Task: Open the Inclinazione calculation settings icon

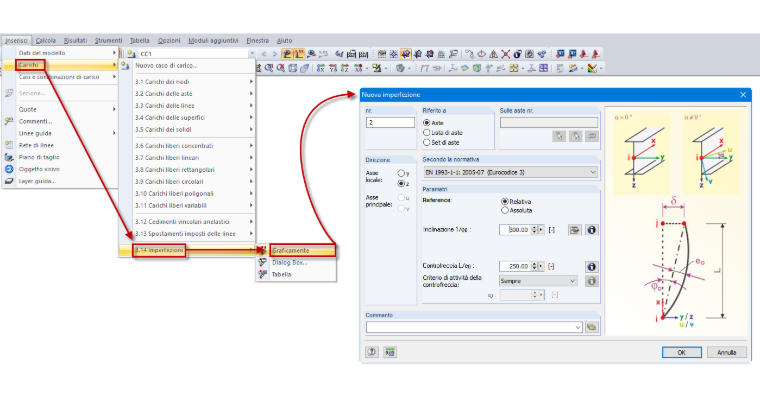Action: coord(575,230)
